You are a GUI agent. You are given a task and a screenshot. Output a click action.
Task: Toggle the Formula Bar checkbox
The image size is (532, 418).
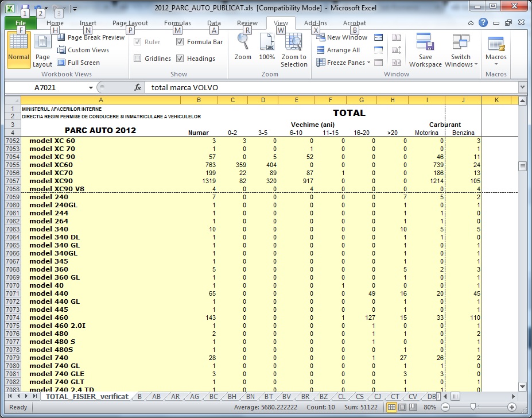tap(180, 42)
